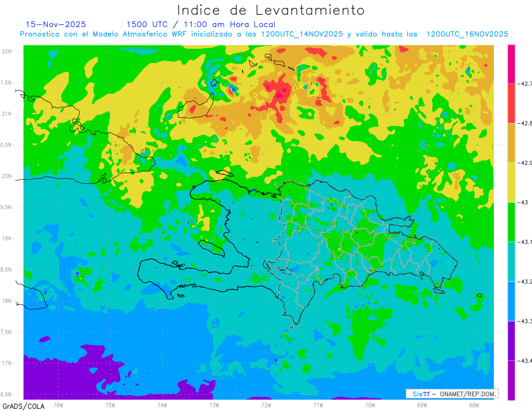Click the '69W' longitude label
Screen dimensions: 532x411
pos(422,404)
